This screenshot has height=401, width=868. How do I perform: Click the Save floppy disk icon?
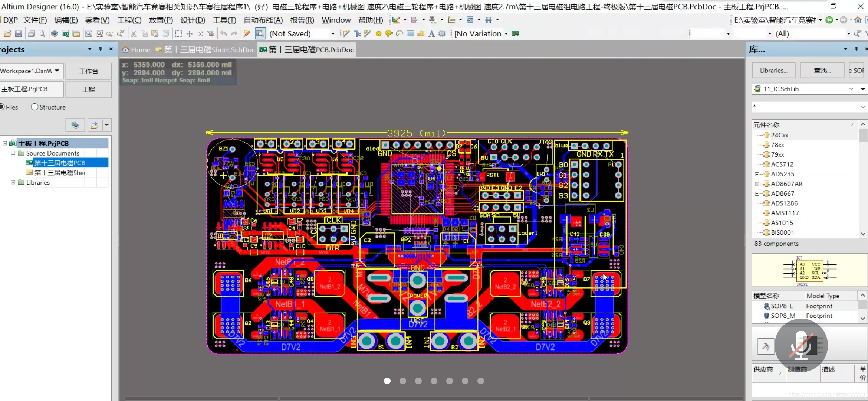point(18,34)
